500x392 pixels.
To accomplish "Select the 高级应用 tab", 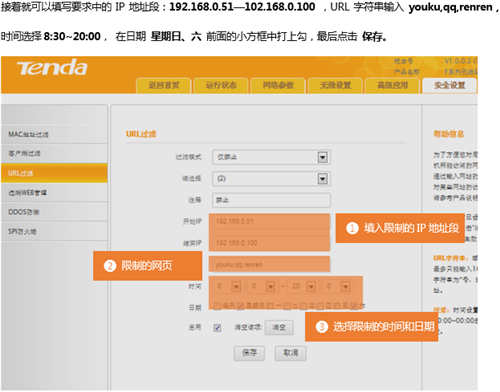I will 392,86.
